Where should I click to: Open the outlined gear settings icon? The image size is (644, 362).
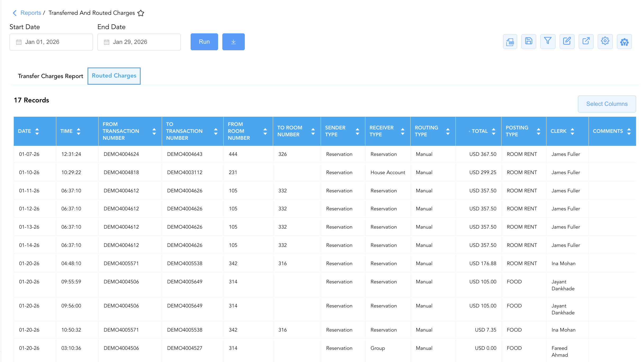coord(605,42)
